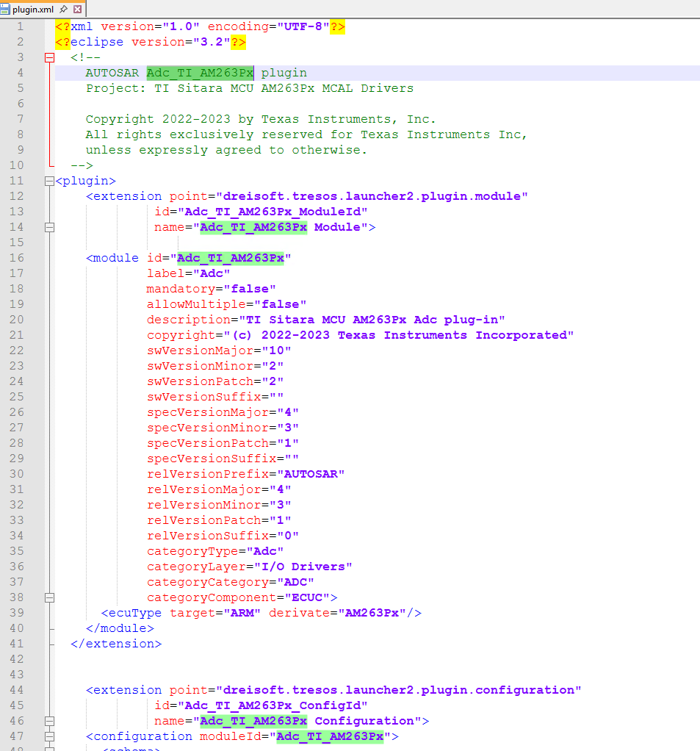The height and width of the screenshot is (751, 700).
Task: Click the relVersionMinor attribute
Action: click(x=219, y=505)
